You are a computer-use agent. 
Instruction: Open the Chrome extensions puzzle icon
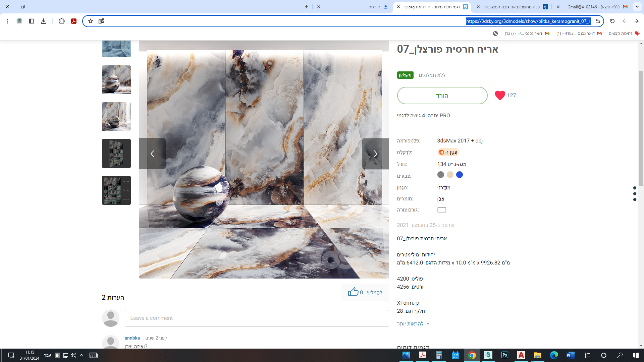tap(62, 21)
